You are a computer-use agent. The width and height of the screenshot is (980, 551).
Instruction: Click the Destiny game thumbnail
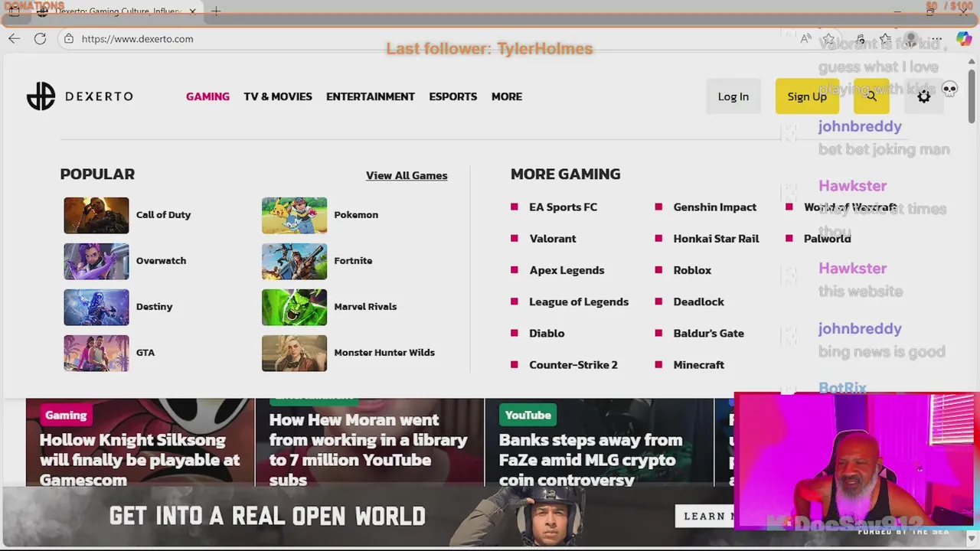(x=96, y=307)
